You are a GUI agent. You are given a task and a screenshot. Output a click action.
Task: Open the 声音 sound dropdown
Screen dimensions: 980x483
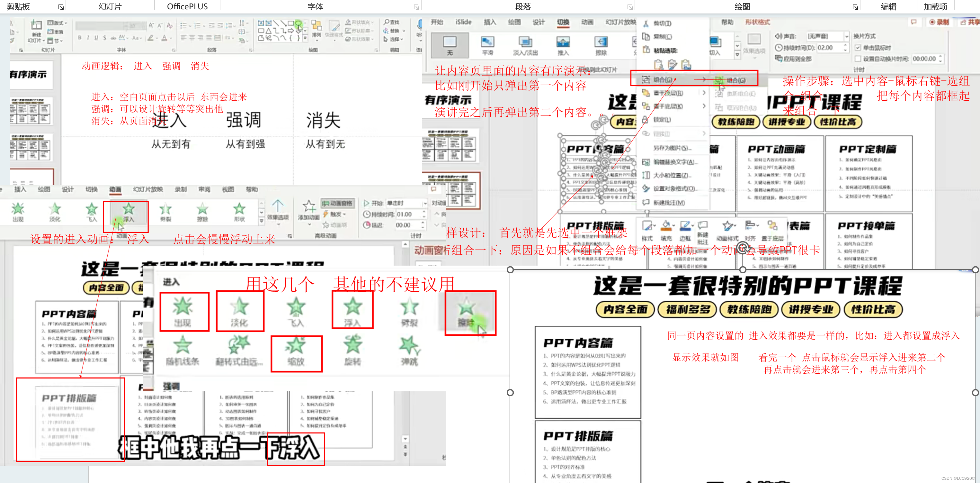(846, 37)
